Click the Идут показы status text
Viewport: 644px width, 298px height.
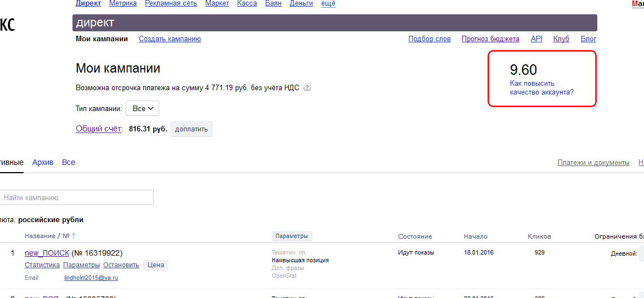(x=416, y=252)
